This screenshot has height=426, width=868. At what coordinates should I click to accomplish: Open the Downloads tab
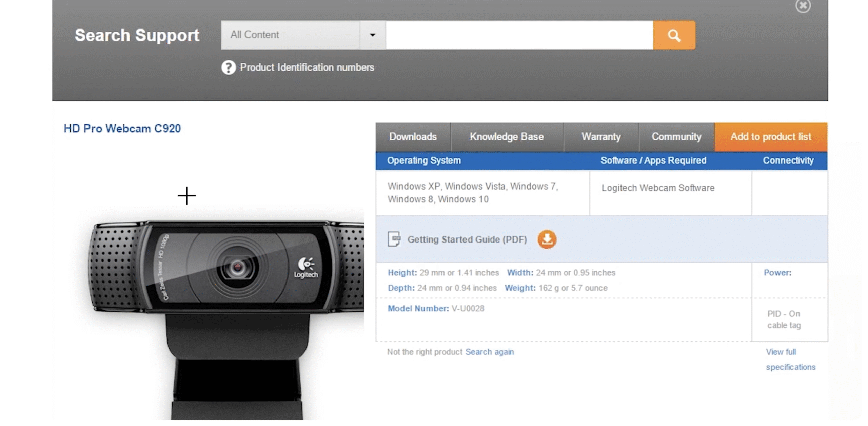pos(413,137)
